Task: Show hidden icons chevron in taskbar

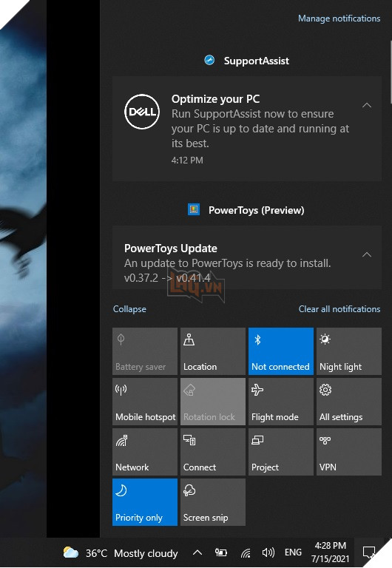Action: (x=197, y=552)
